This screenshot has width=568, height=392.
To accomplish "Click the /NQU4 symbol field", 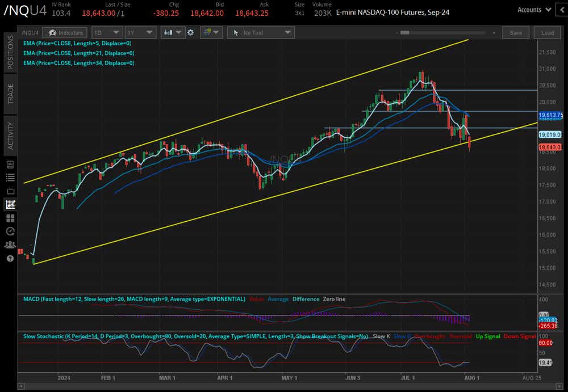I will click(31, 32).
